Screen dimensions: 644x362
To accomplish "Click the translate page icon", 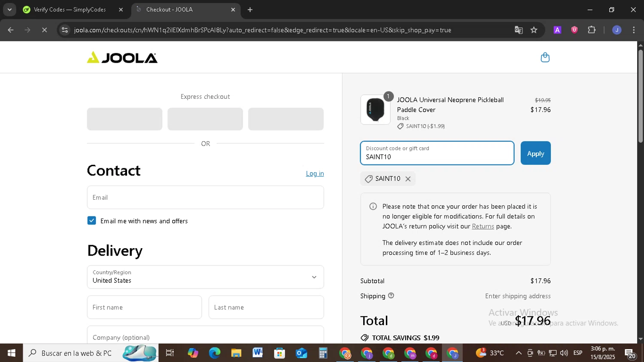I will (x=519, y=30).
